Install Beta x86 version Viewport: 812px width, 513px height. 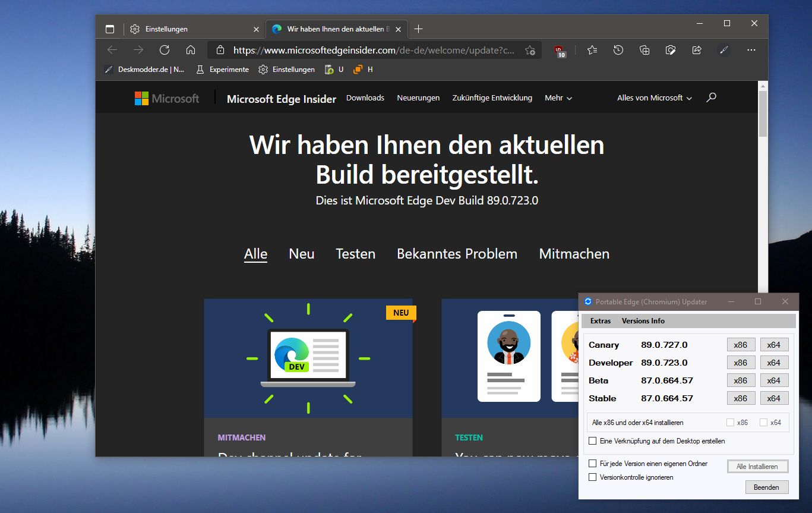pyautogui.click(x=741, y=380)
